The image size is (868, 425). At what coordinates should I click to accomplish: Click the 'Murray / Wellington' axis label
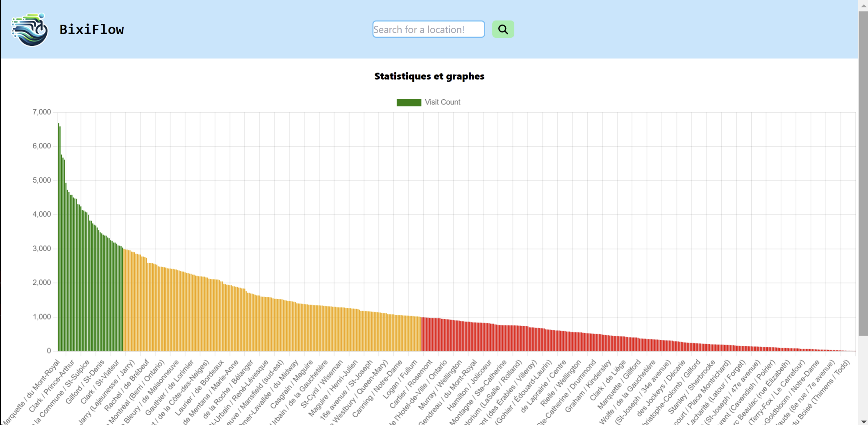click(x=441, y=384)
